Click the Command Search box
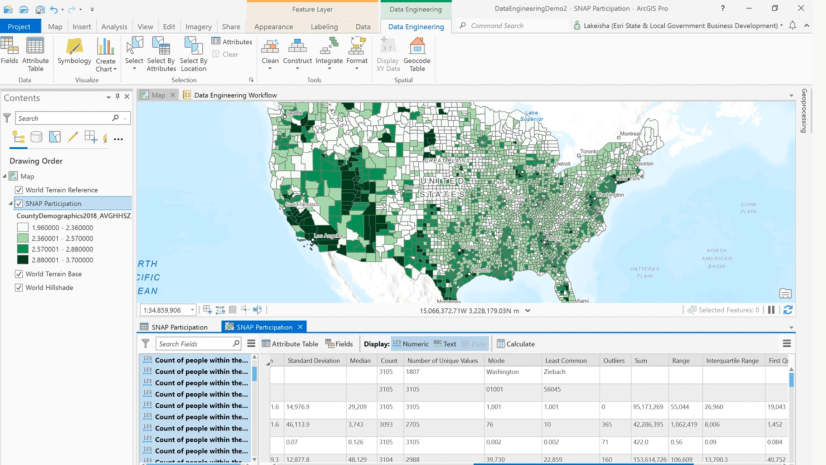 pos(513,25)
